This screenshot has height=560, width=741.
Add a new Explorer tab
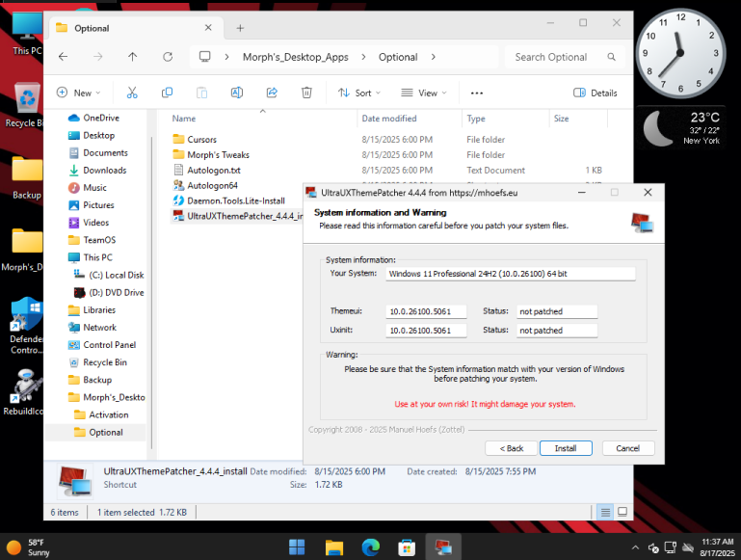click(x=240, y=28)
